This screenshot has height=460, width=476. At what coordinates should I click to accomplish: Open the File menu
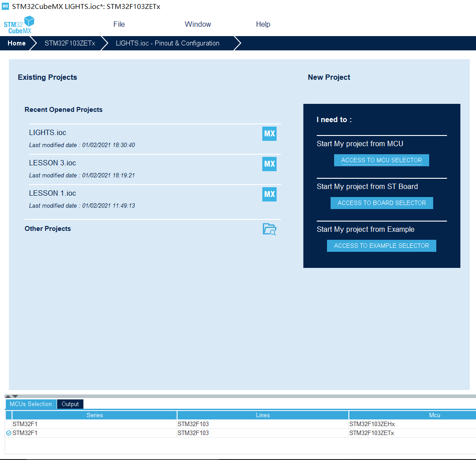[x=119, y=24]
